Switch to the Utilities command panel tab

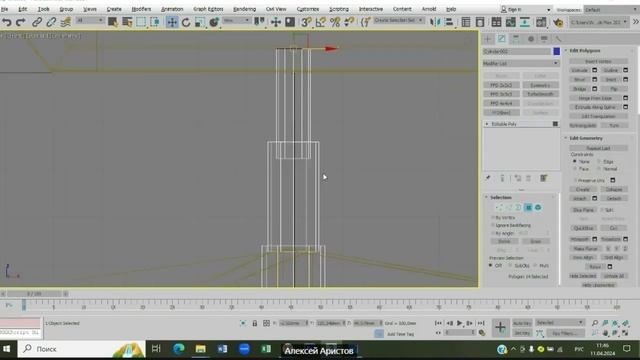click(558, 39)
